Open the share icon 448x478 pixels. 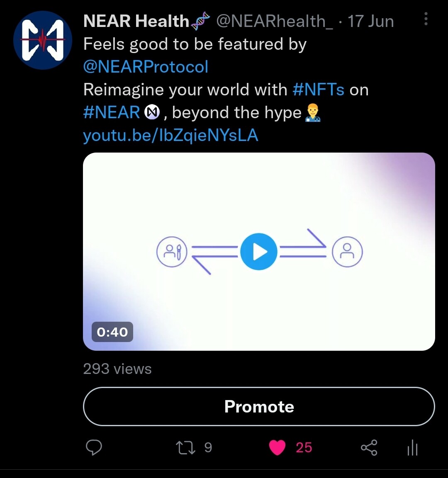(369, 448)
